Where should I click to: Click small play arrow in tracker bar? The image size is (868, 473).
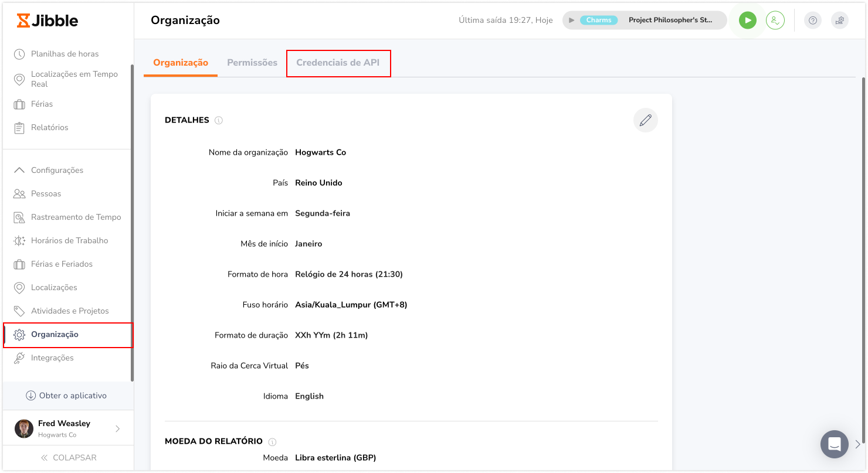(572, 20)
